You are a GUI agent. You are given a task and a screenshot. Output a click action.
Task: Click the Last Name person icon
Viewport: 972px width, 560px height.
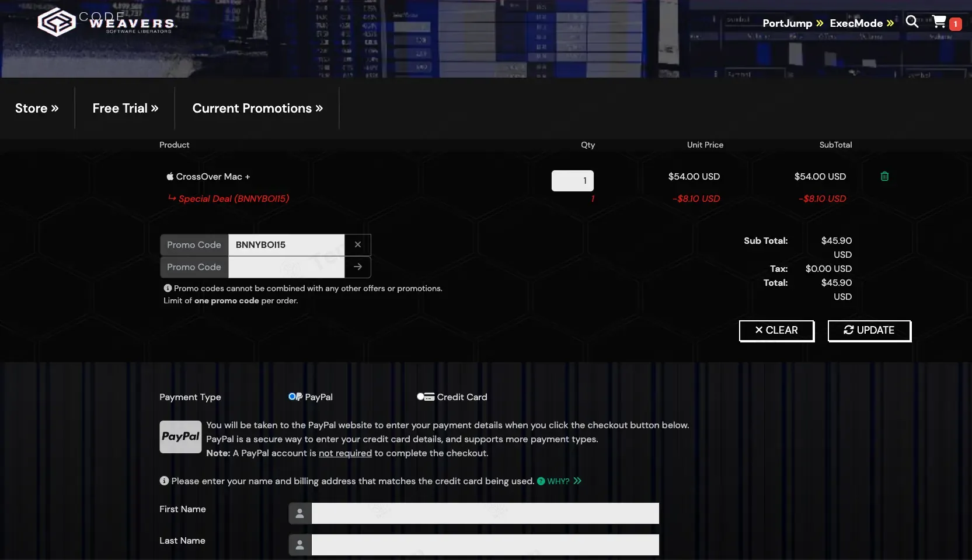pos(299,545)
